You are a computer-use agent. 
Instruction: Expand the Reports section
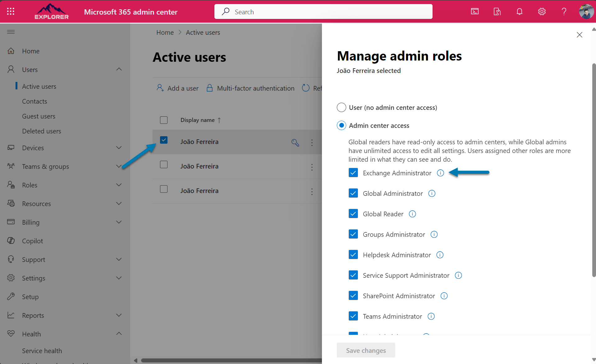tap(119, 315)
